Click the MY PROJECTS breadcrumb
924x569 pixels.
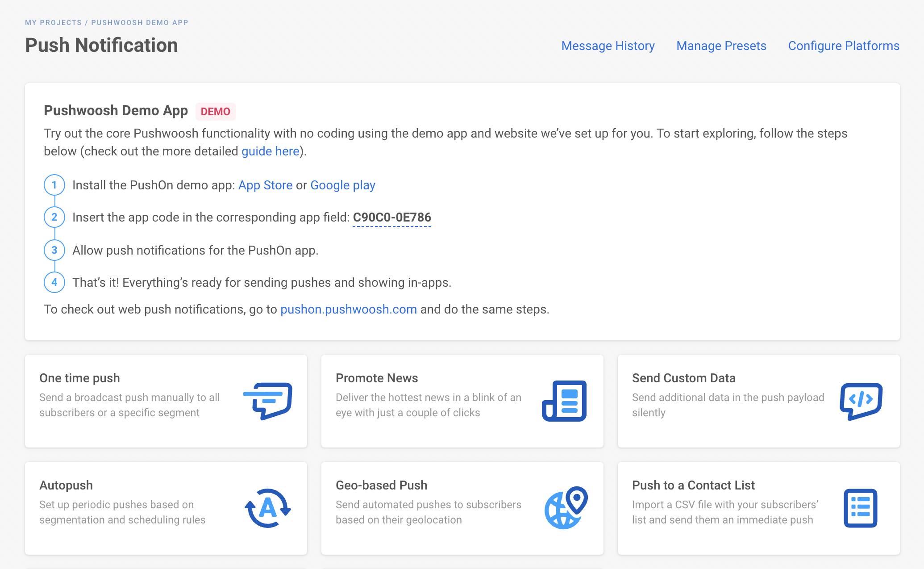pyautogui.click(x=54, y=22)
